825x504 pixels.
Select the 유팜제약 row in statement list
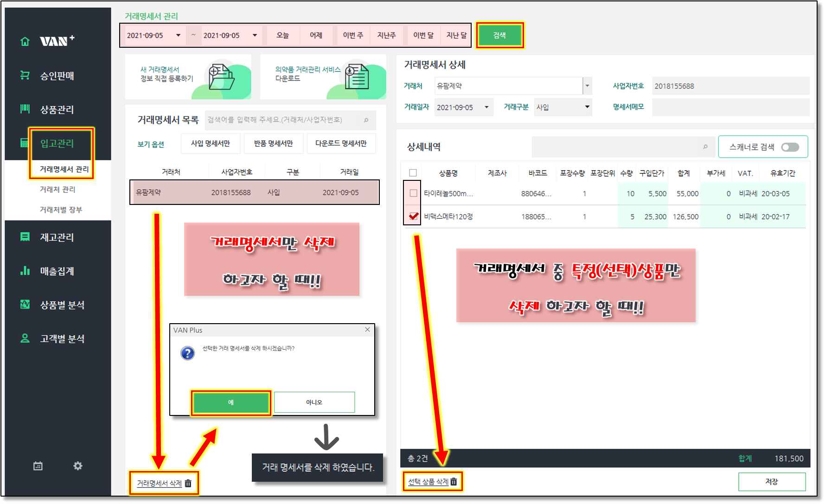pos(254,192)
